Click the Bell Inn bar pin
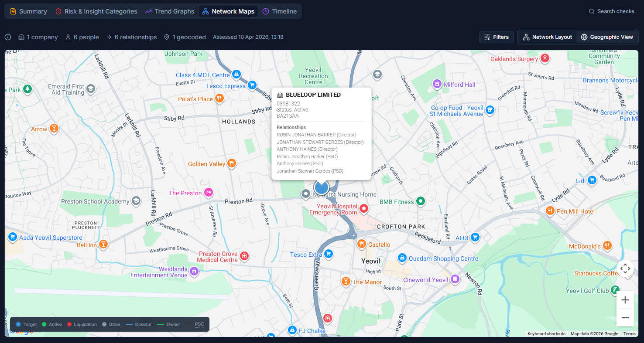The image size is (644, 343). pos(103,245)
